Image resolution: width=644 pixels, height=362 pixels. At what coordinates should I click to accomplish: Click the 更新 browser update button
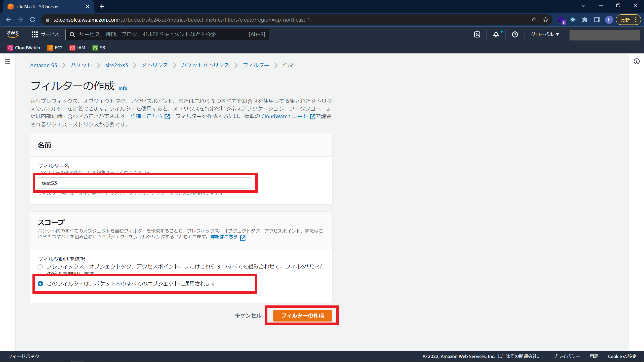pos(628,20)
